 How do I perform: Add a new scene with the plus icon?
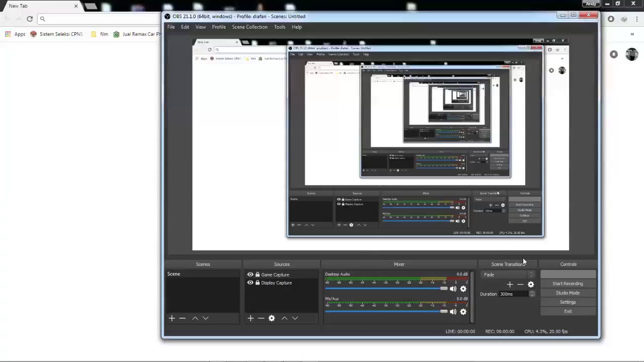click(x=172, y=318)
